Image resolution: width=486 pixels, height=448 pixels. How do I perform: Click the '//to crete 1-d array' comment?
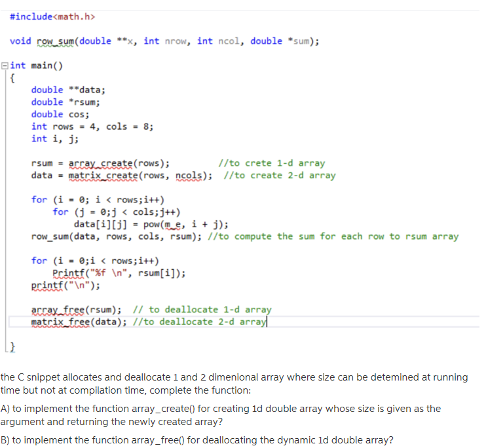272,163
